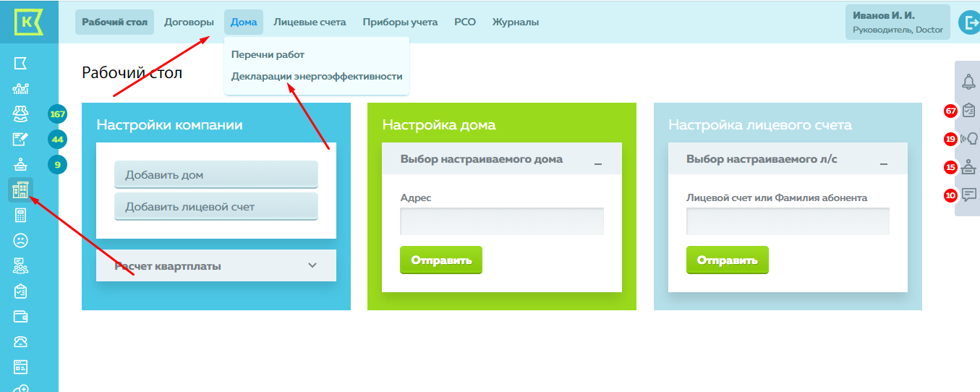Open the chat message icon with badge 10
This screenshot has width=980, height=392.
tap(969, 195)
